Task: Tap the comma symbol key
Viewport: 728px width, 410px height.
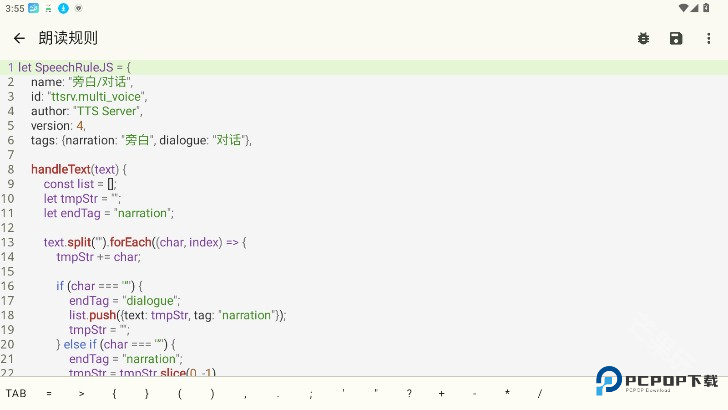Action: [245, 393]
